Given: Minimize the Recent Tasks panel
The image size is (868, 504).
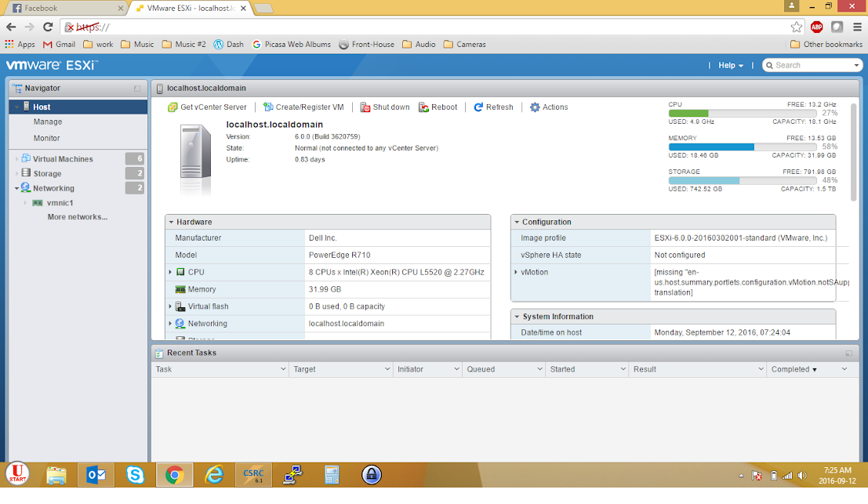Looking at the screenshot, I should tap(848, 353).
